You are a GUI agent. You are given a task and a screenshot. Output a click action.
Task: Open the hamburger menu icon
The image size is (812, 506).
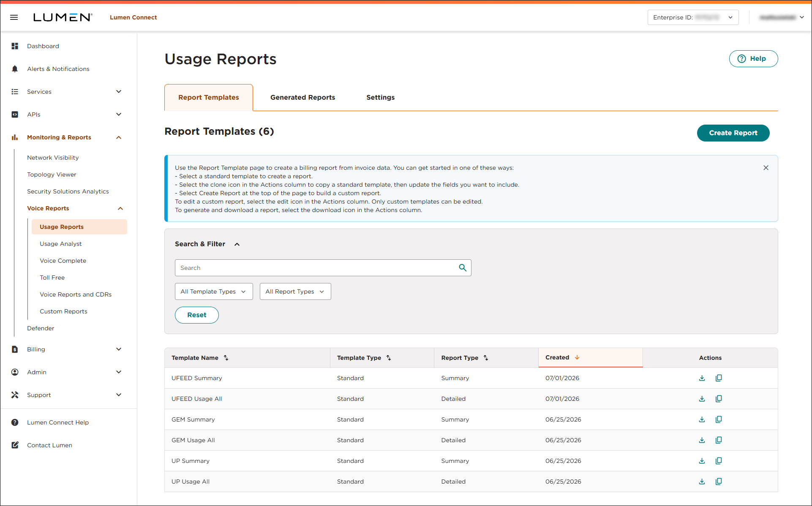[14, 17]
